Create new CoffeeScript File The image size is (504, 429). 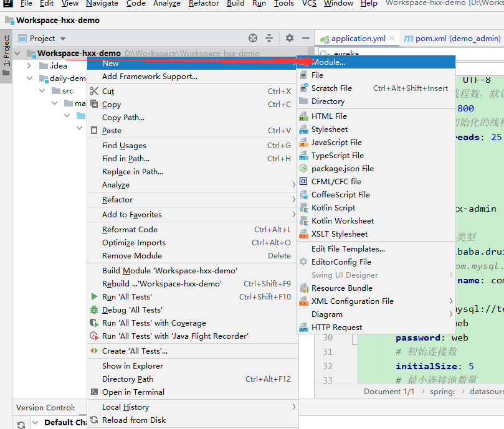pyautogui.click(x=376, y=195)
